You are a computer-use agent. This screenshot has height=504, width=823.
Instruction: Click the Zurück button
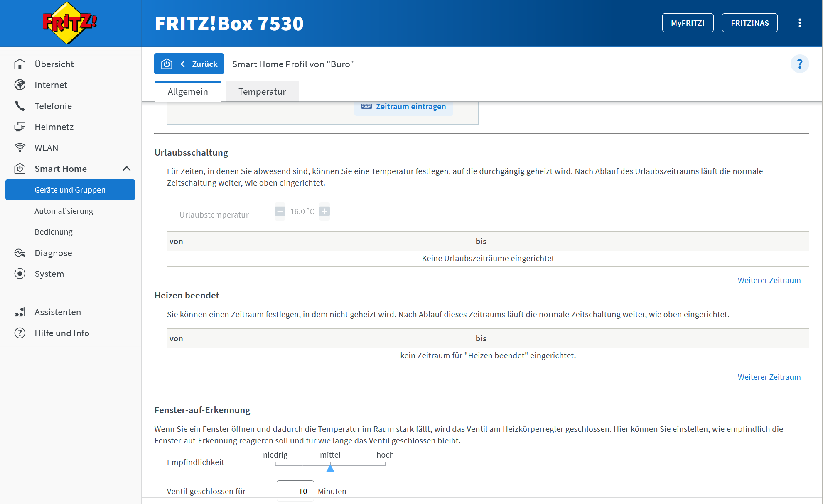[x=189, y=64]
